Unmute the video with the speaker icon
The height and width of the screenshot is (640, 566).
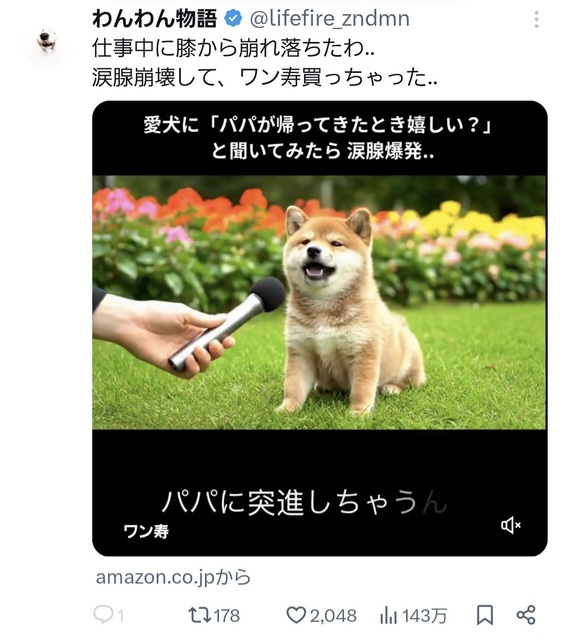(x=511, y=525)
